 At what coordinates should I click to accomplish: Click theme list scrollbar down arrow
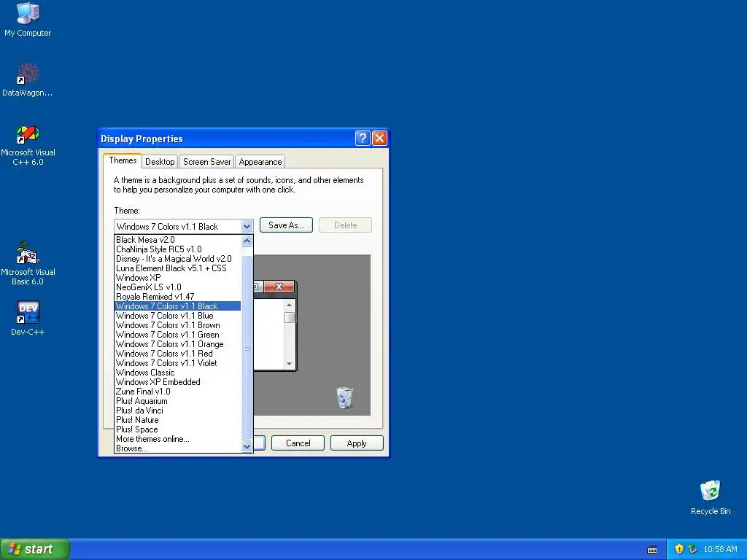pos(247,447)
